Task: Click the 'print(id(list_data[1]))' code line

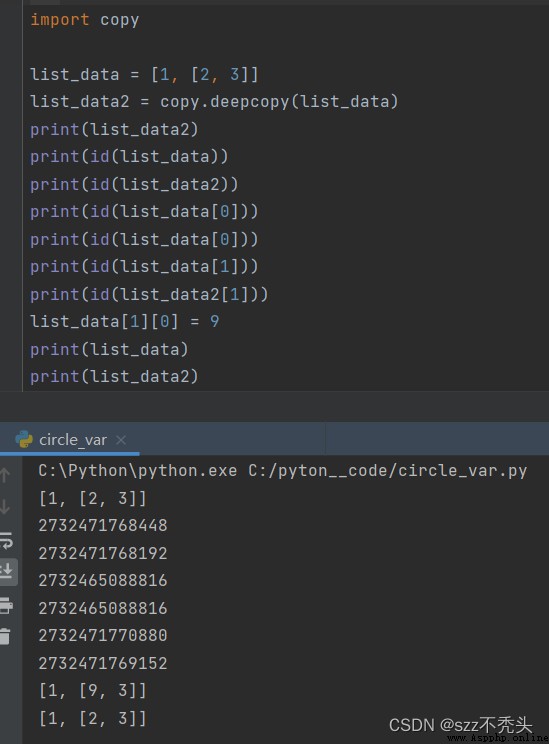Action: (x=144, y=267)
